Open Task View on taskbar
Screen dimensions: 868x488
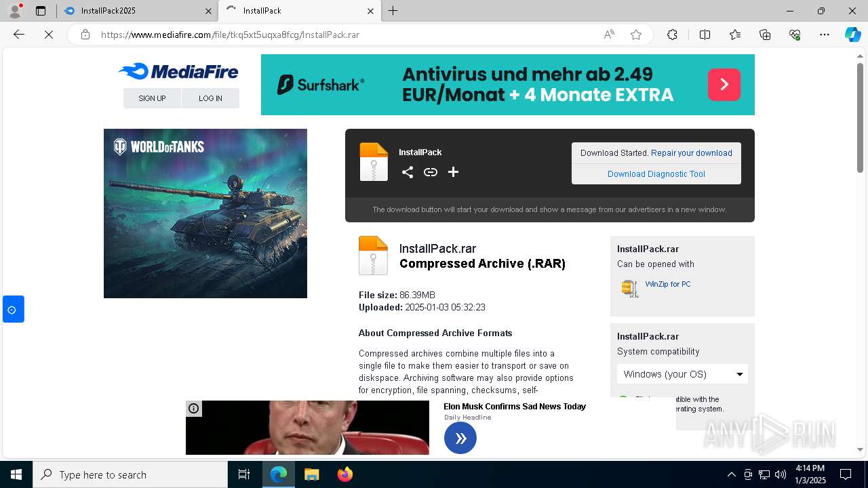click(244, 474)
